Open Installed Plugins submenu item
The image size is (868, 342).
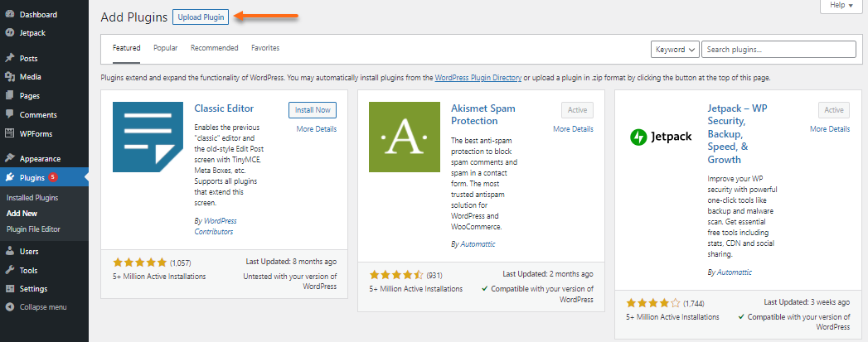click(x=32, y=197)
